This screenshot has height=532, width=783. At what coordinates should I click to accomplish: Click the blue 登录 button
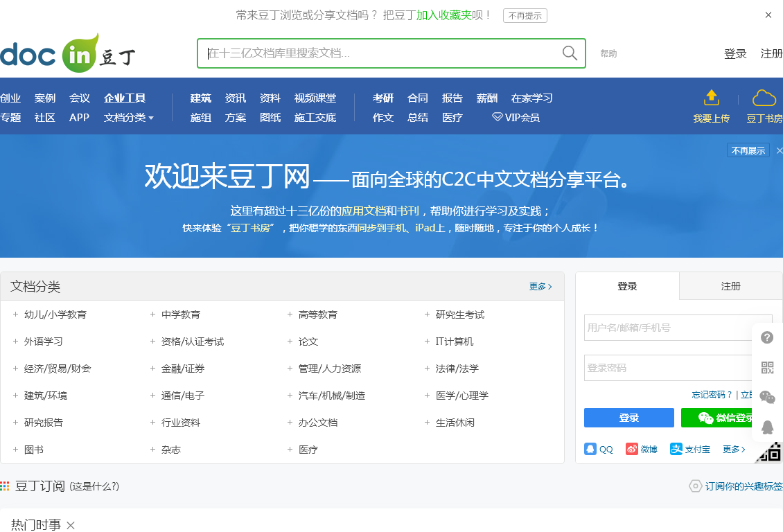coord(628,418)
